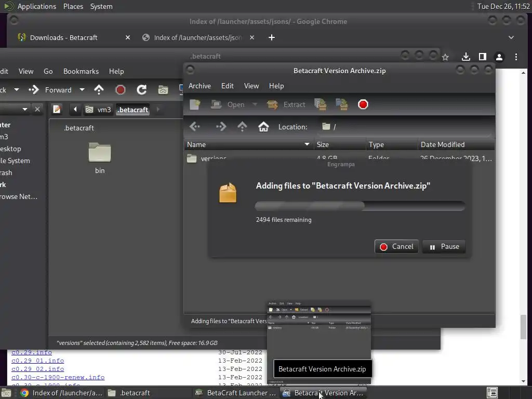Viewport: 532px width, 399px height.
Task: Reload the file manager folder view
Action: coord(141,90)
